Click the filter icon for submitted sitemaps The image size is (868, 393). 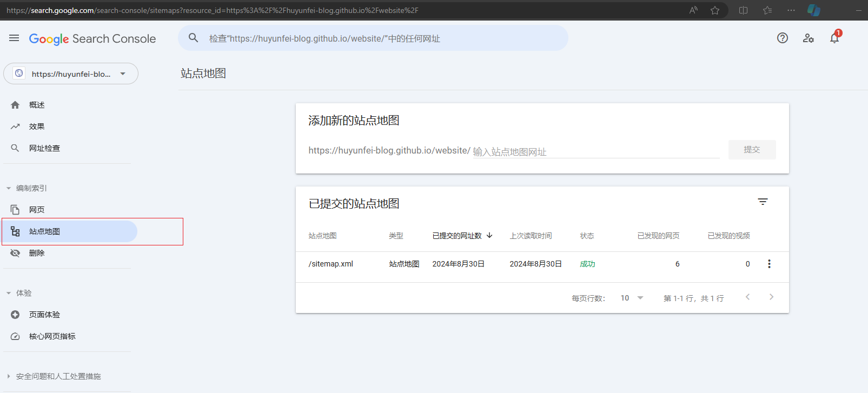(763, 202)
